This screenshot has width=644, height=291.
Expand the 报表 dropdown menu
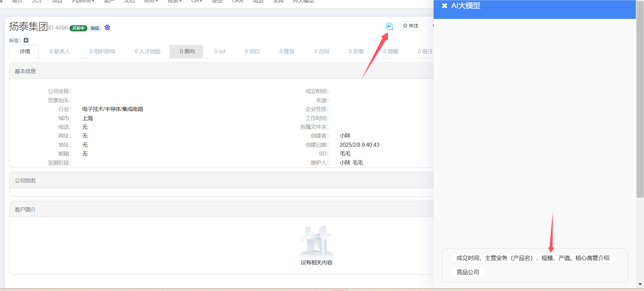pos(174,1)
